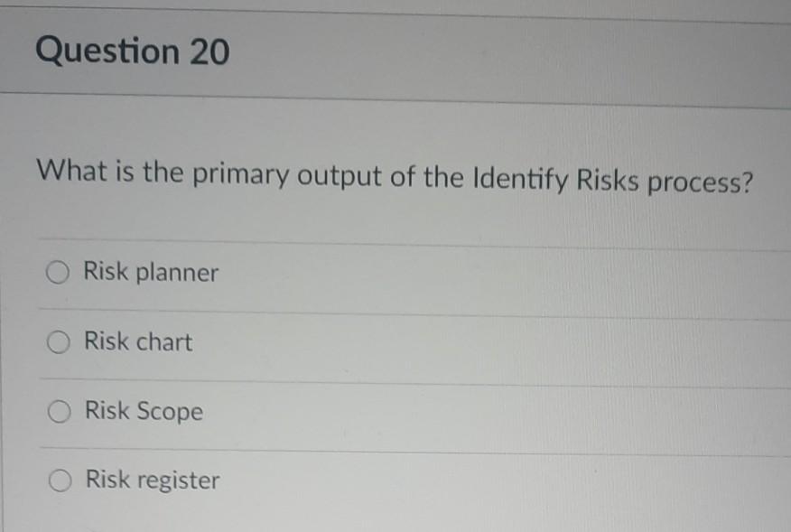Select the Risk chart radio button
Image resolution: width=791 pixels, height=532 pixels.
[x=58, y=341]
